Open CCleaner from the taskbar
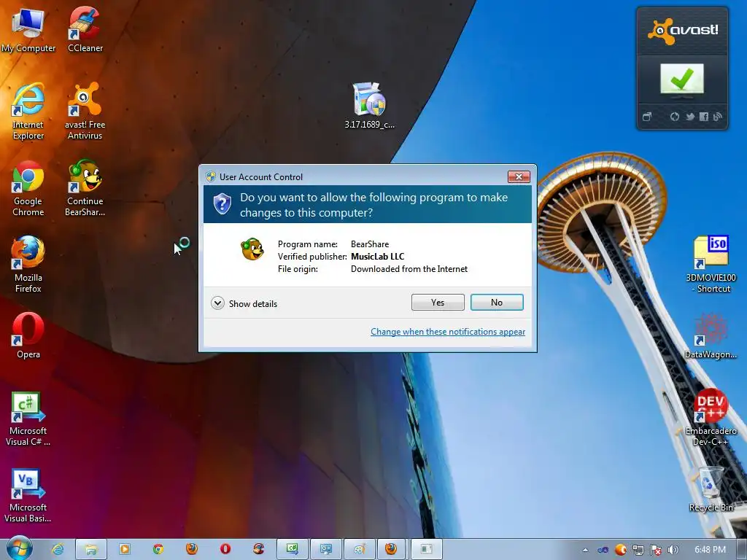The image size is (747, 560). coord(259,549)
